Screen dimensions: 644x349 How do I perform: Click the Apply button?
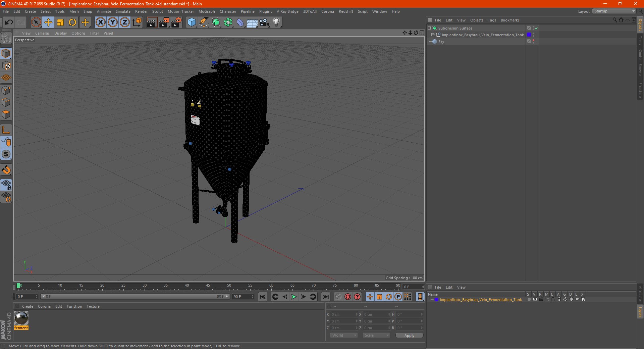click(x=409, y=335)
